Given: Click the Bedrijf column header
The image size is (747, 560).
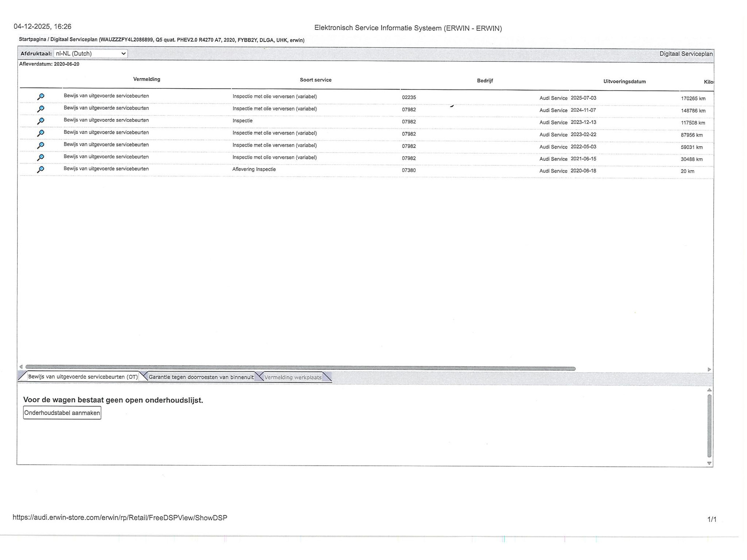Looking at the screenshot, I should (485, 80).
